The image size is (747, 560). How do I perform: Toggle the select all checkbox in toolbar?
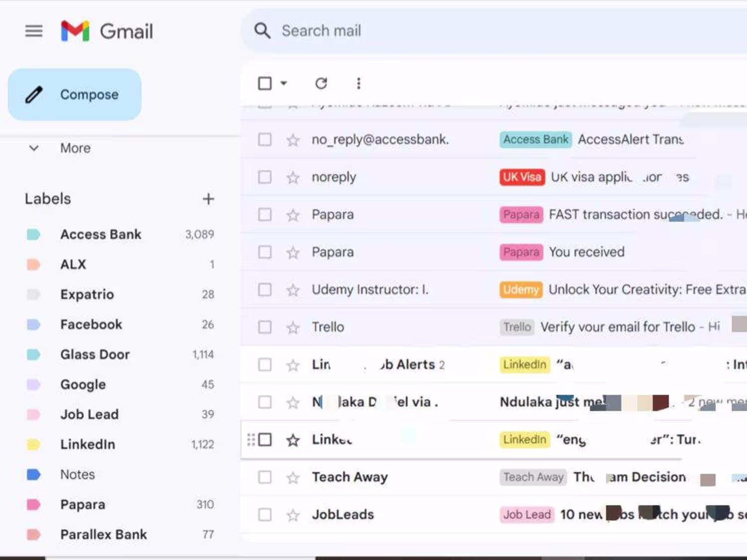pyautogui.click(x=265, y=83)
